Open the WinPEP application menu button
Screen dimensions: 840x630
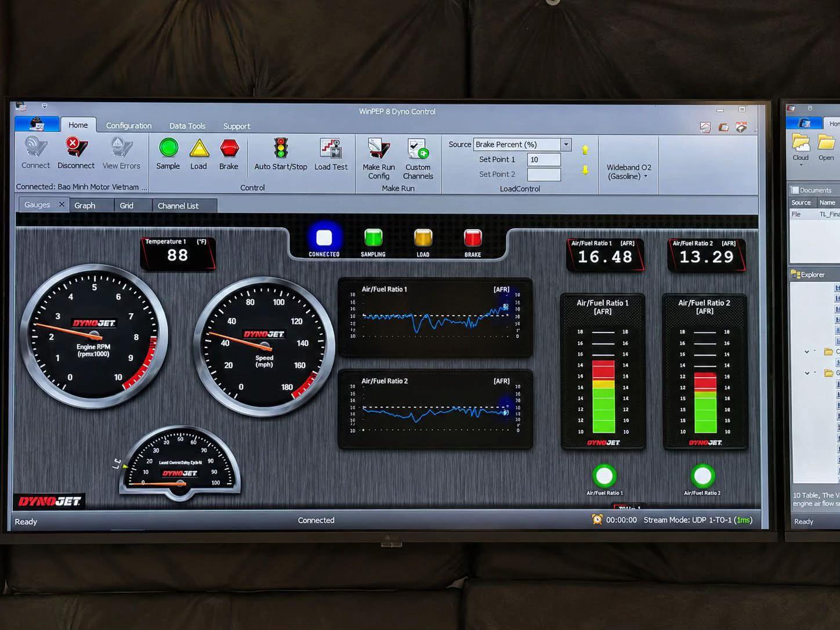pyautogui.click(x=37, y=124)
